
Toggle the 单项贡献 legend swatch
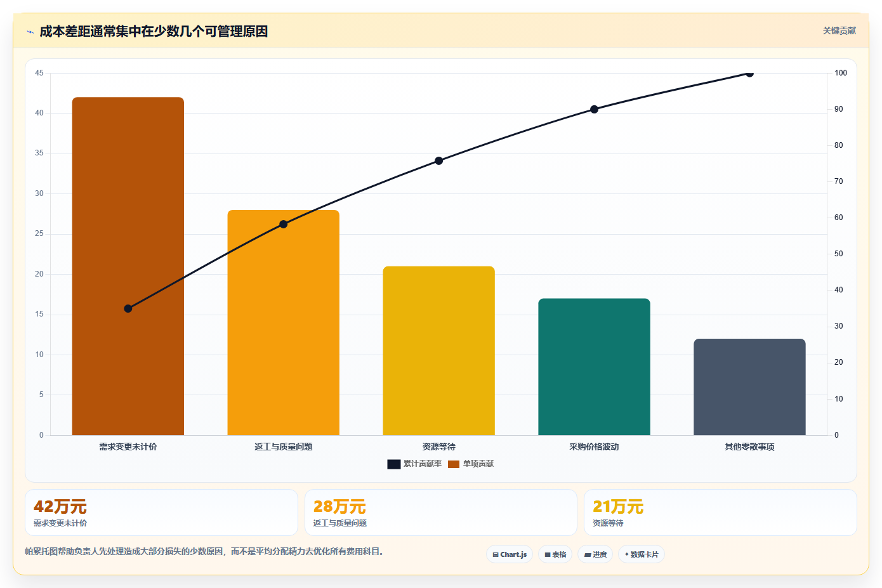453,464
